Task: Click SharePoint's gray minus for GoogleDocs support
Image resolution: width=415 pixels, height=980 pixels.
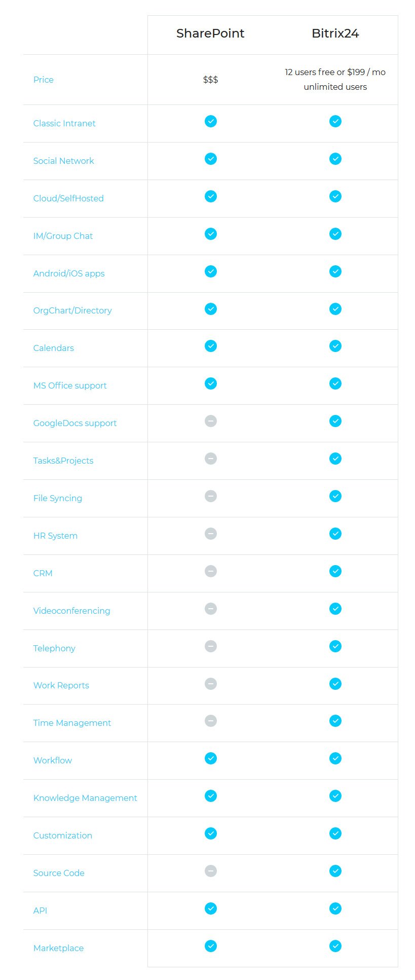Action: 211,421
